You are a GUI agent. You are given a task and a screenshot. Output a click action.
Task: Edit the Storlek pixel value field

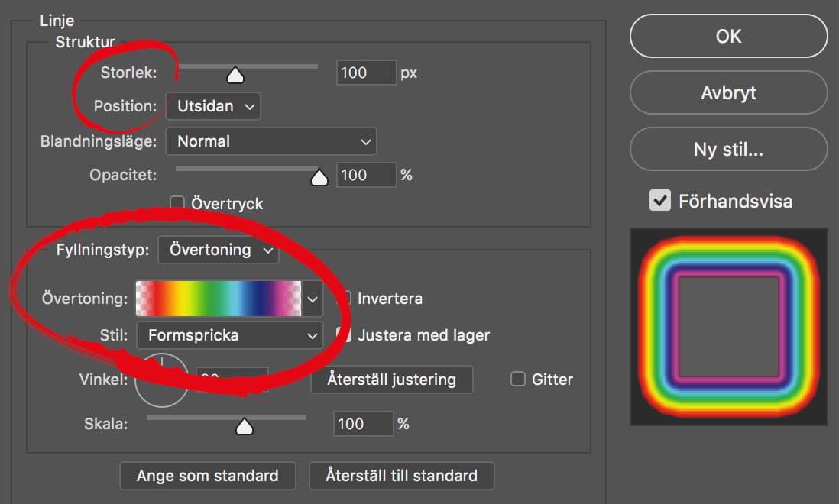pos(367,73)
